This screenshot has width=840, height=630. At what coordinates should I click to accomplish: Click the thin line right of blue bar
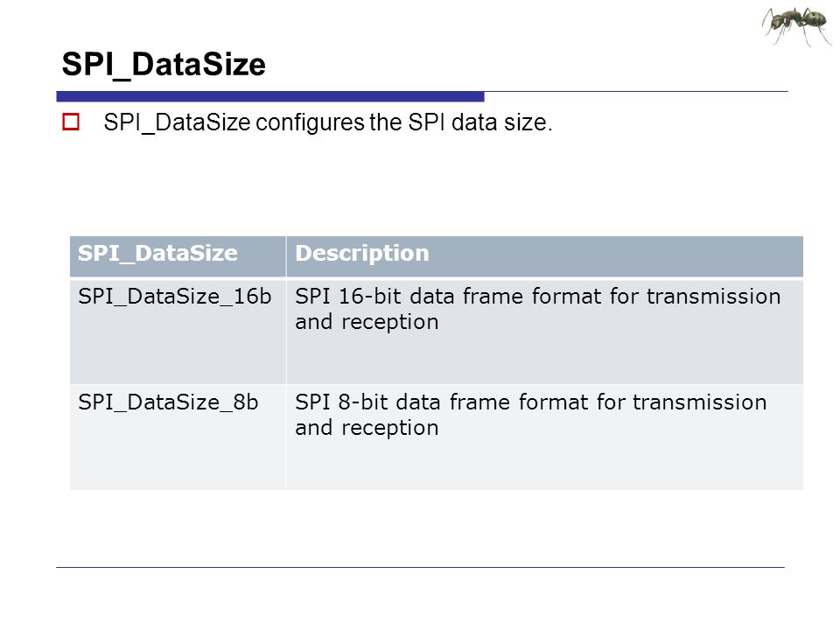[636, 92]
